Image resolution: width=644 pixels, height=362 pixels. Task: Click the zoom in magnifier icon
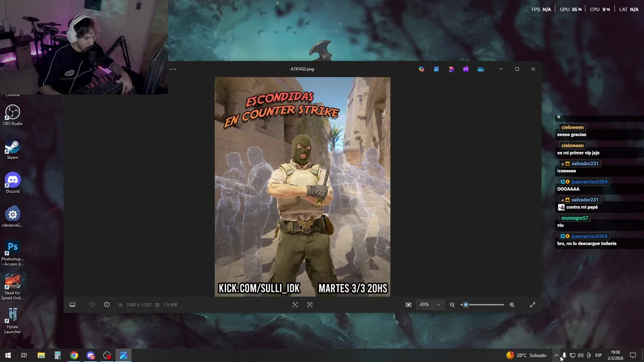pyautogui.click(x=512, y=305)
